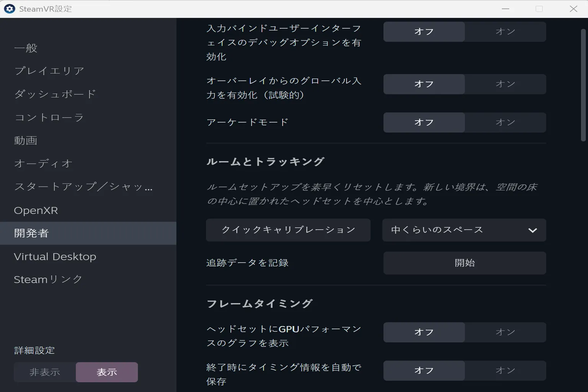
Task: Turn off 終了時にタイミング情報を自動で保存
Action: (x=424, y=371)
